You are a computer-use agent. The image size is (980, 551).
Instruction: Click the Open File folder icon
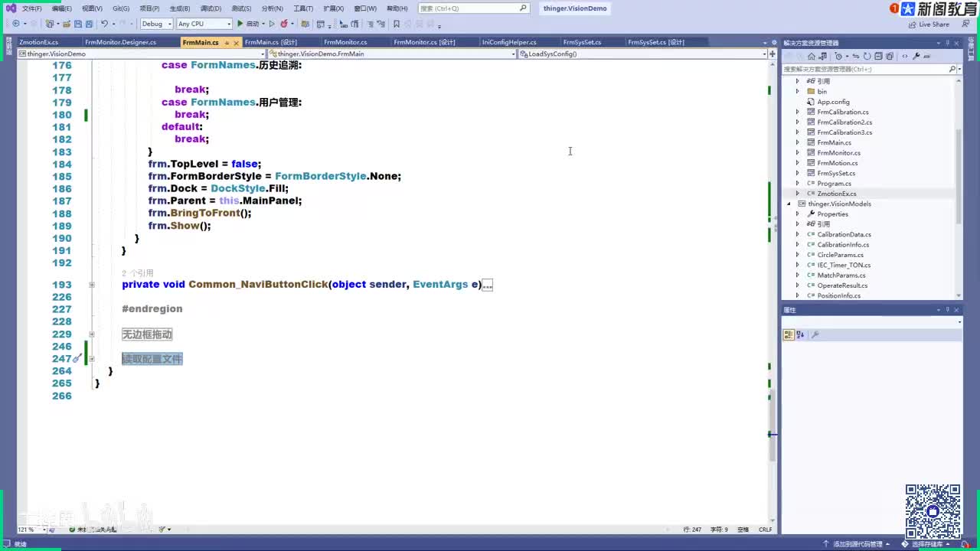66,24
